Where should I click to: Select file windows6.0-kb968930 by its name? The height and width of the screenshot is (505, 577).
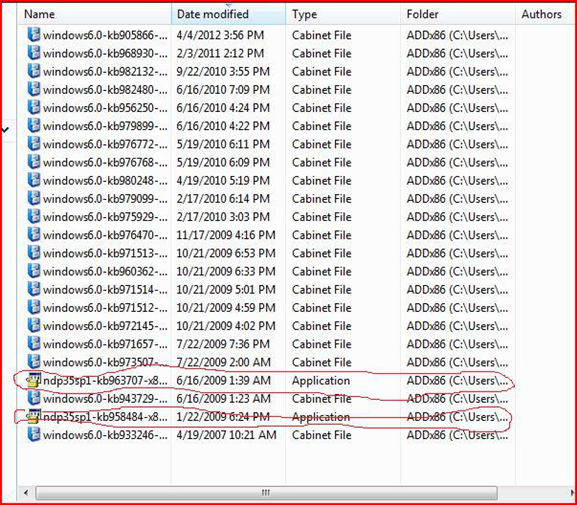pyautogui.click(x=105, y=53)
